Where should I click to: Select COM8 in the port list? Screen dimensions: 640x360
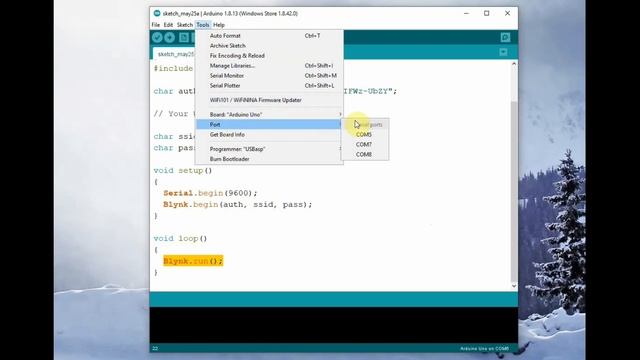[365, 155]
